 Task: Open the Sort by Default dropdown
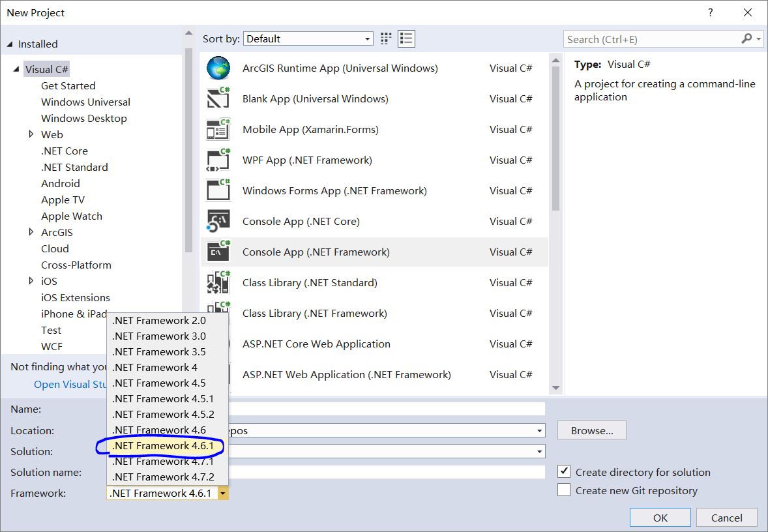pyautogui.click(x=308, y=38)
